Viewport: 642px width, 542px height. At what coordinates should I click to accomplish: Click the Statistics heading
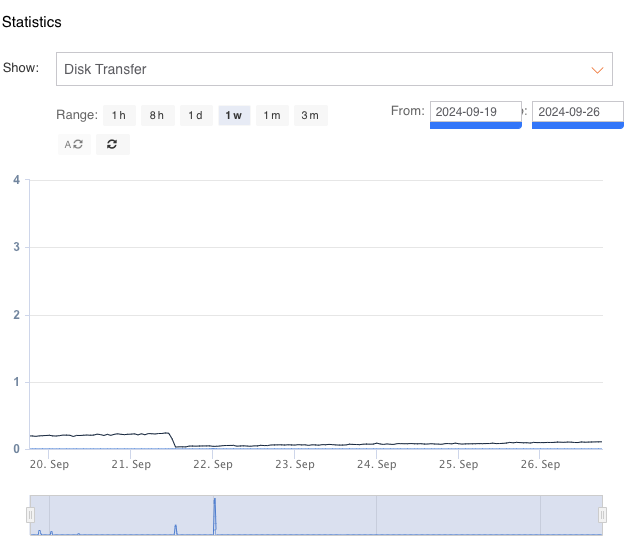pyautogui.click(x=32, y=21)
